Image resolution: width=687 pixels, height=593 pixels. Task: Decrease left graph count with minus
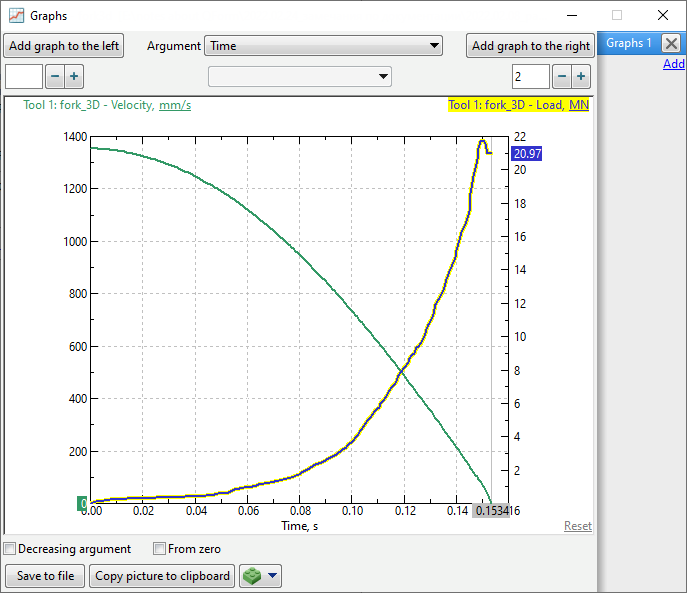[55, 77]
